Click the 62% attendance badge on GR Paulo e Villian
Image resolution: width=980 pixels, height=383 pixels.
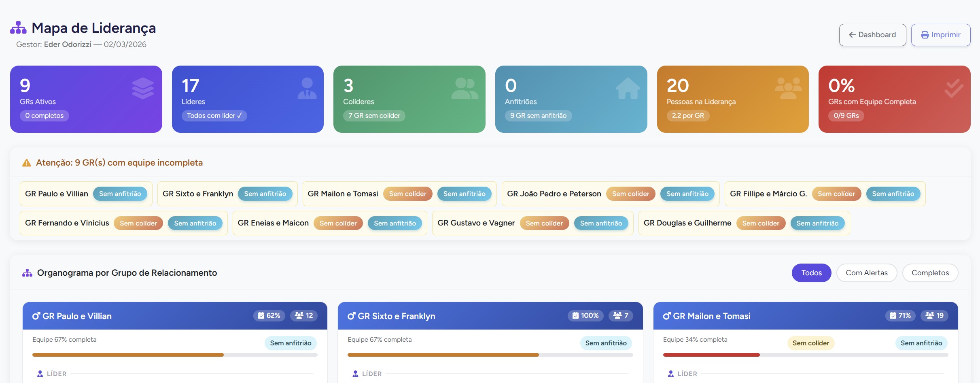pyautogui.click(x=269, y=315)
